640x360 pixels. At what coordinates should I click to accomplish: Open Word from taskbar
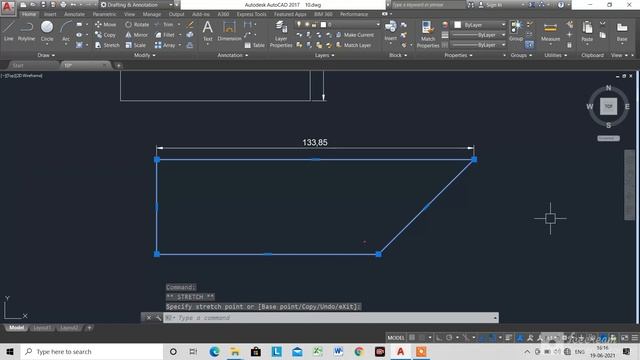tap(338, 351)
